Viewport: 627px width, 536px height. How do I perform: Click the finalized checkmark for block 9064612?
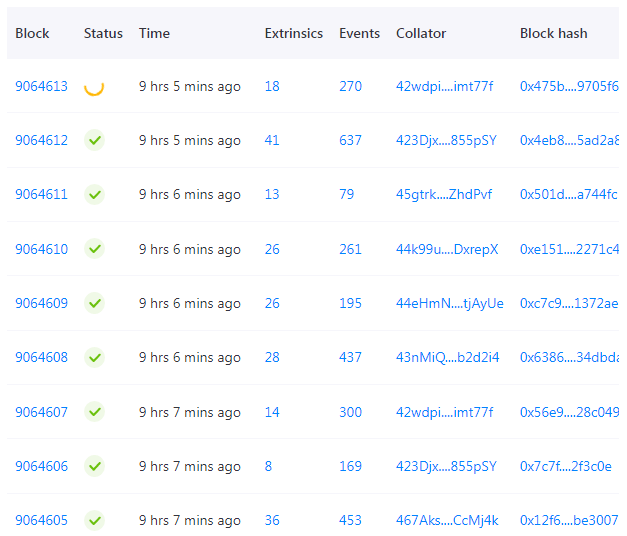(x=94, y=140)
